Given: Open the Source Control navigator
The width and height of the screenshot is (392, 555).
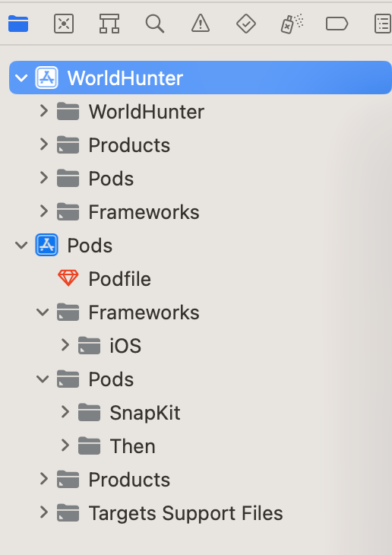Looking at the screenshot, I should [x=64, y=24].
